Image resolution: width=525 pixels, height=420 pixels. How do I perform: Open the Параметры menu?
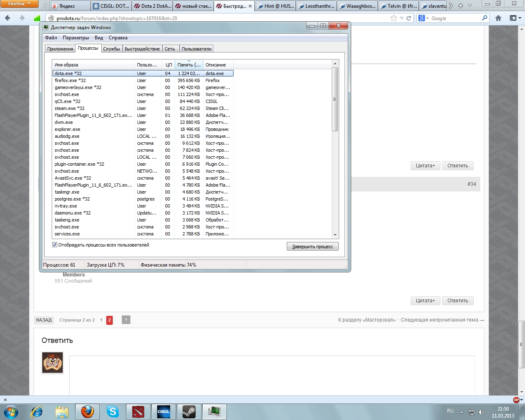[x=76, y=38]
